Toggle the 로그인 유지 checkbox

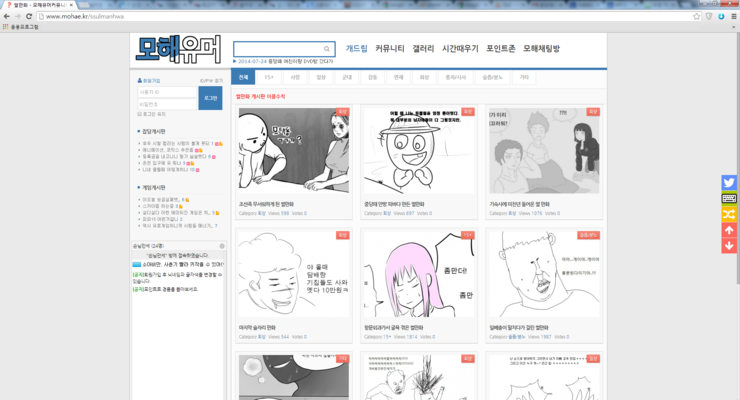pyautogui.click(x=140, y=114)
